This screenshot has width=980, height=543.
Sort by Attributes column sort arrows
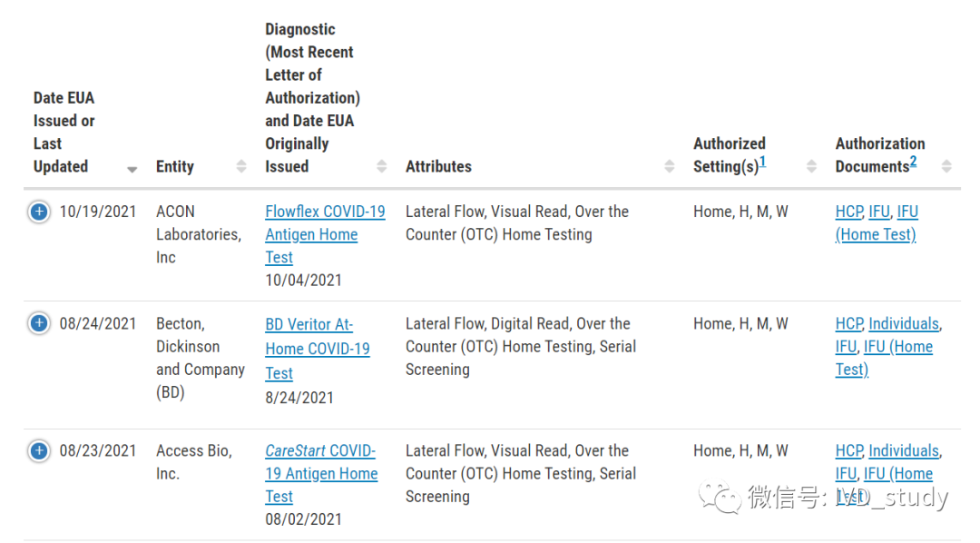670,166
